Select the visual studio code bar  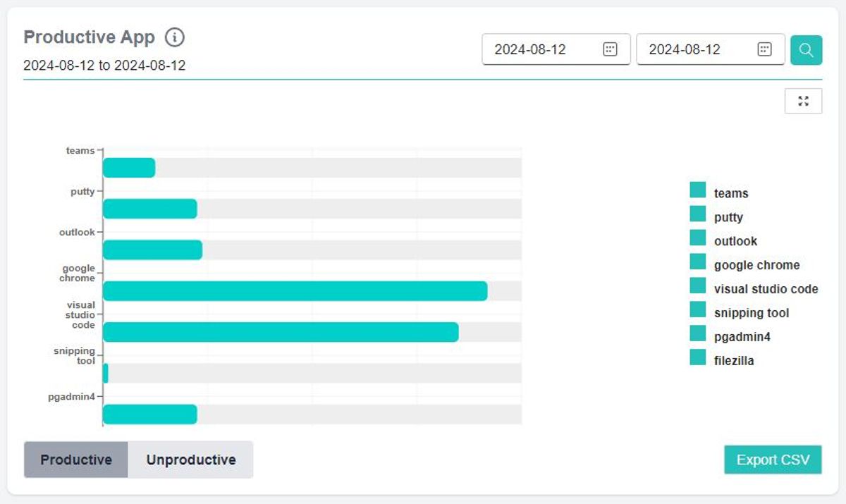point(281,332)
